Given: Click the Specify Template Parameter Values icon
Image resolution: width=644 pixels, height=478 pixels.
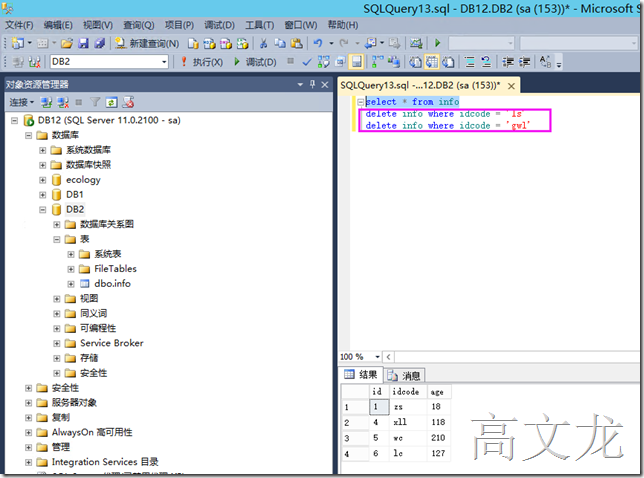Looking at the screenshot, I should [x=545, y=62].
